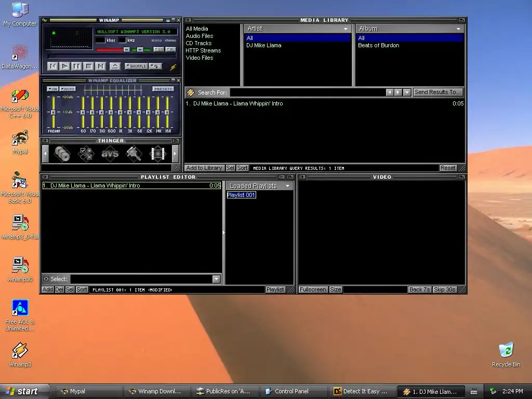This screenshot has width=532, height=399.
Task: Click the Start button on the taskbar
Action: coord(24,391)
